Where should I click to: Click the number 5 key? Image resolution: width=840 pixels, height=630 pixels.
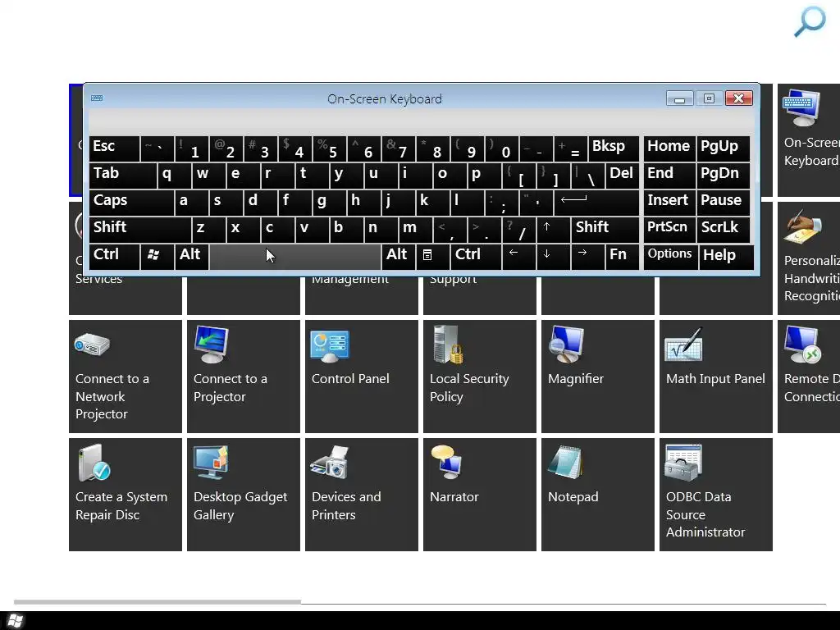coord(330,148)
